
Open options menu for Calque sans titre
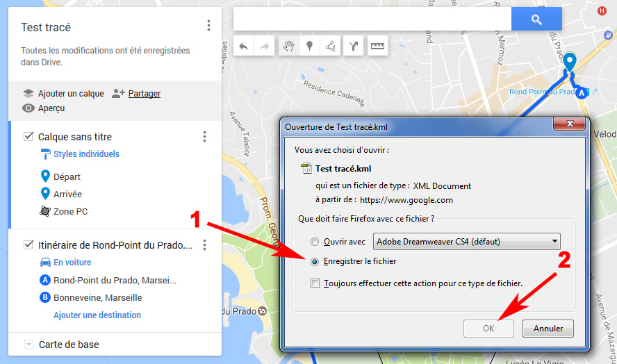204,137
